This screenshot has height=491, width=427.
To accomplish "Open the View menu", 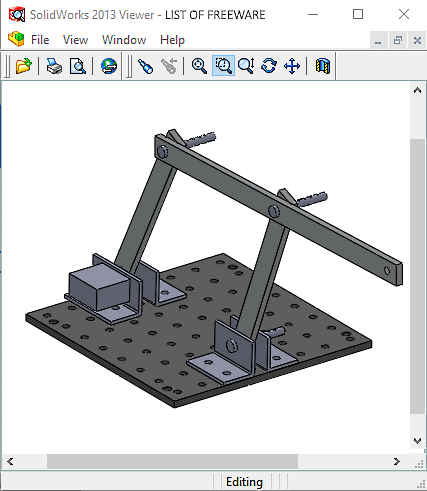I will 75,40.
